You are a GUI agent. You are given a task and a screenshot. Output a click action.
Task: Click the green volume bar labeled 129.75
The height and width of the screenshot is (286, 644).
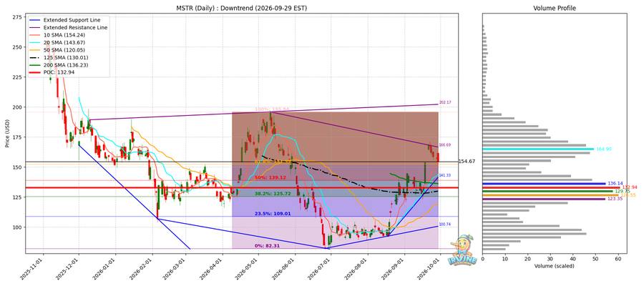[547, 191]
